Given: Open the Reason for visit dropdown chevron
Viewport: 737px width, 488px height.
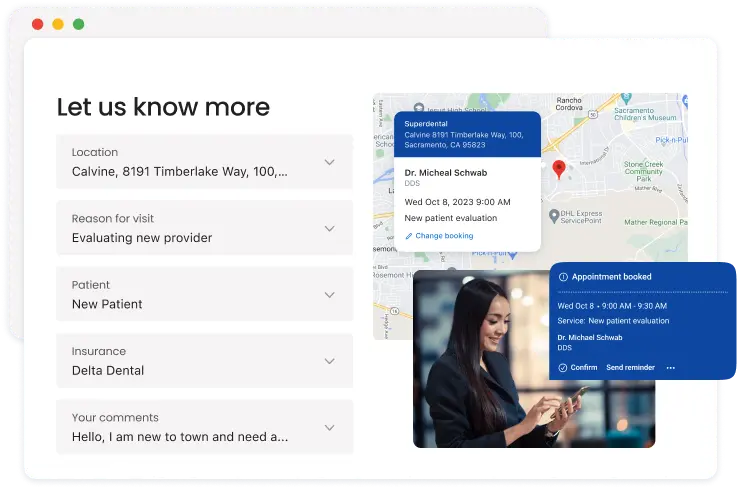Looking at the screenshot, I should coord(329,228).
